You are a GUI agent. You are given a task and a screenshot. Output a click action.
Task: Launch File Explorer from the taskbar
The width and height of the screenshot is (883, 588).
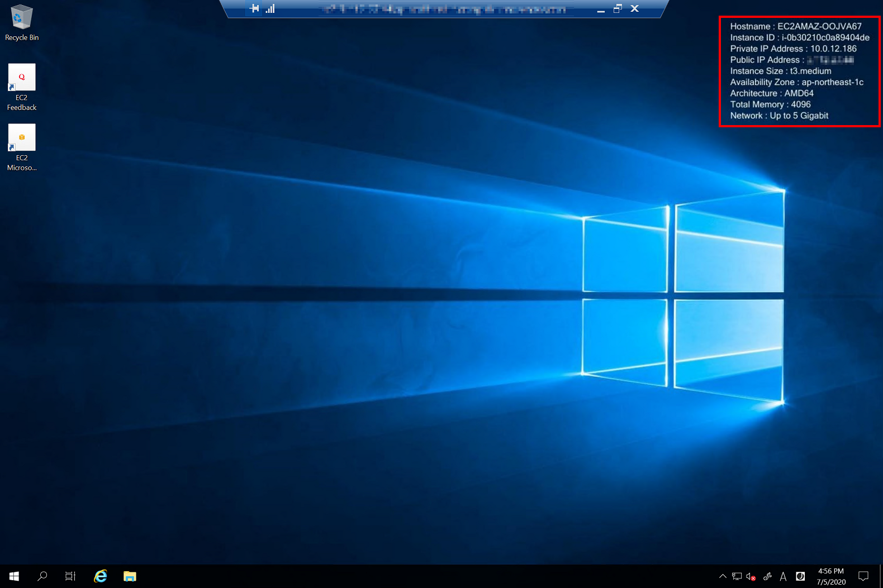[130, 576]
